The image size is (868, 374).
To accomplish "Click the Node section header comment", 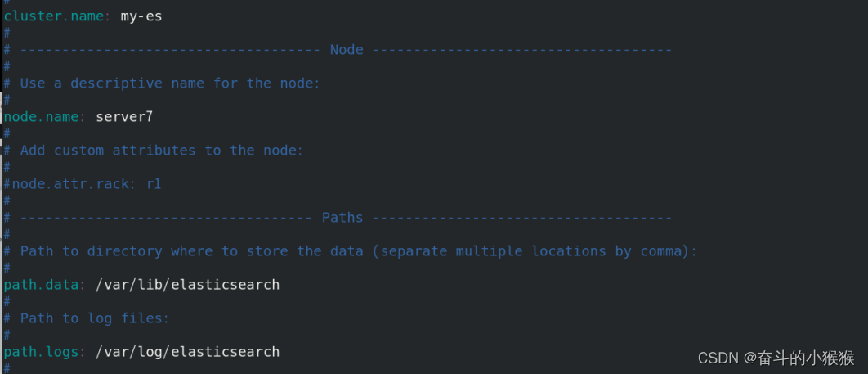I will pos(338,50).
